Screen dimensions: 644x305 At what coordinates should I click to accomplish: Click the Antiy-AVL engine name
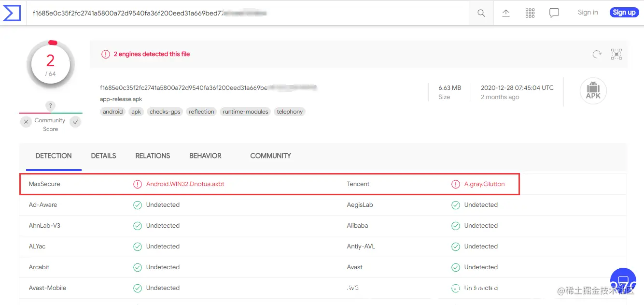pyautogui.click(x=361, y=247)
